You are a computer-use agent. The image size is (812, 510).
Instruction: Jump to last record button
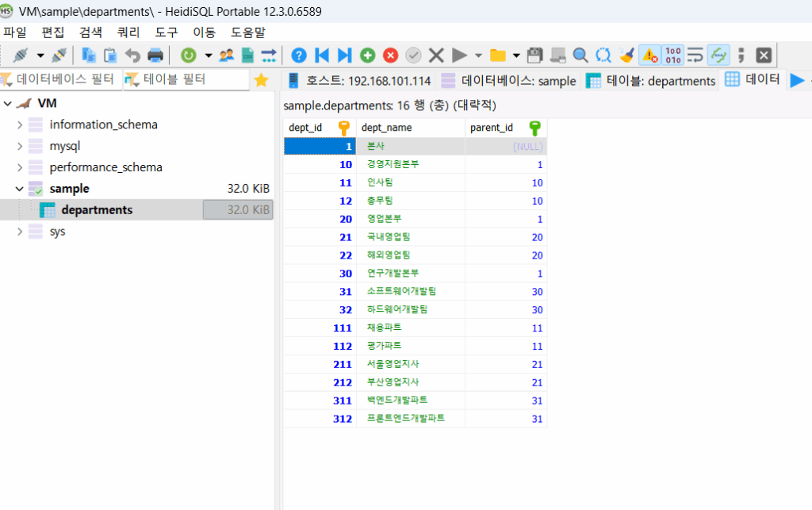[x=343, y=55]
